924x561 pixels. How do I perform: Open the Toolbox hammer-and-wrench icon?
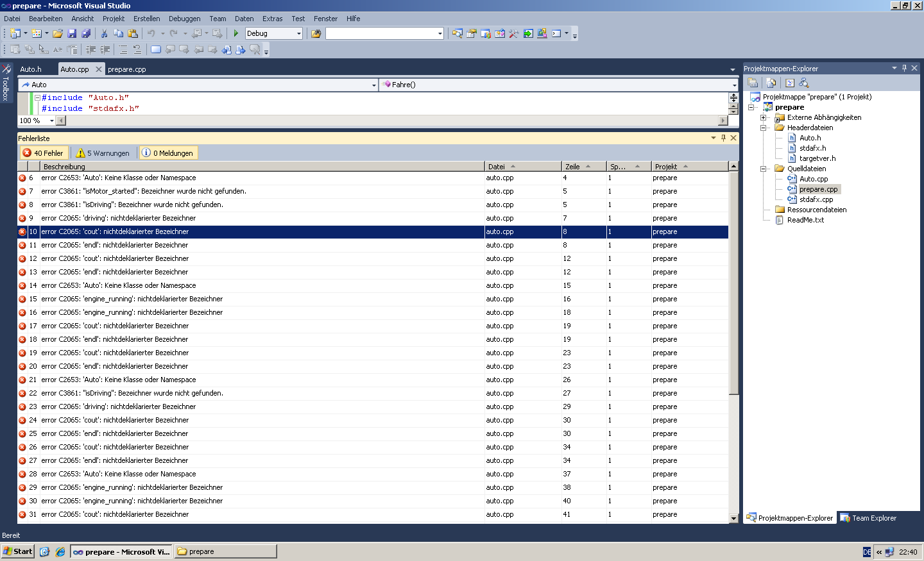pos(514,33)
